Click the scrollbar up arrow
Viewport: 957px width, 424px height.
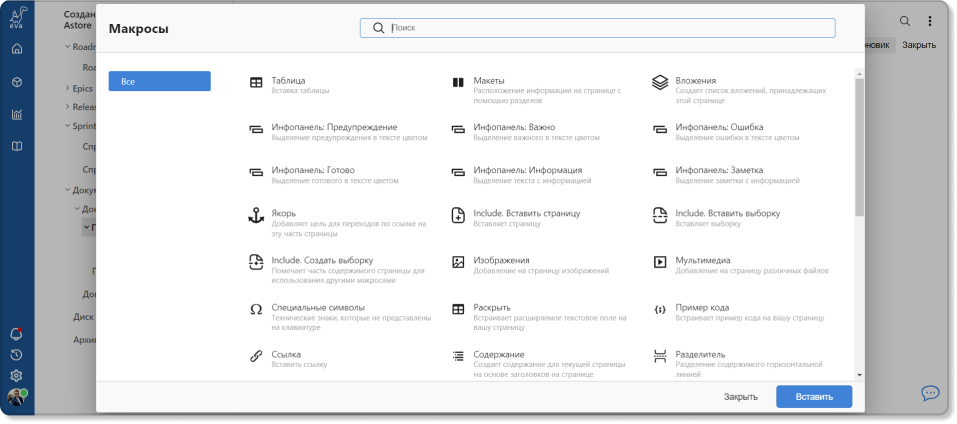(x=859, y=74)
